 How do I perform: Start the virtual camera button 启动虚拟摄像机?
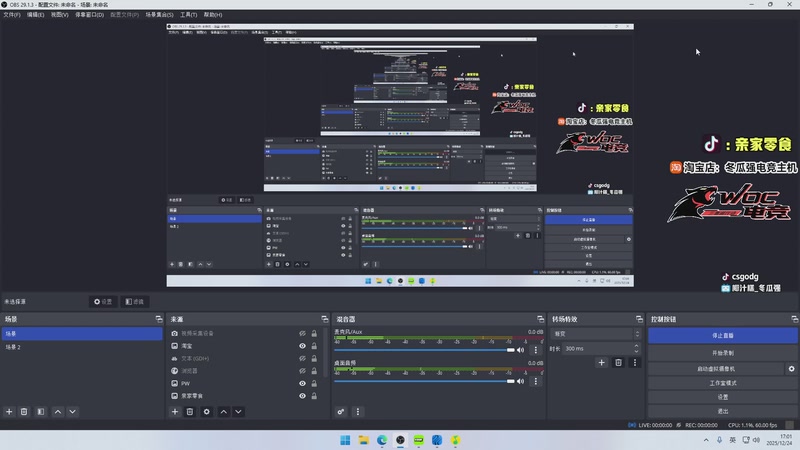click(x=716, y=368)
